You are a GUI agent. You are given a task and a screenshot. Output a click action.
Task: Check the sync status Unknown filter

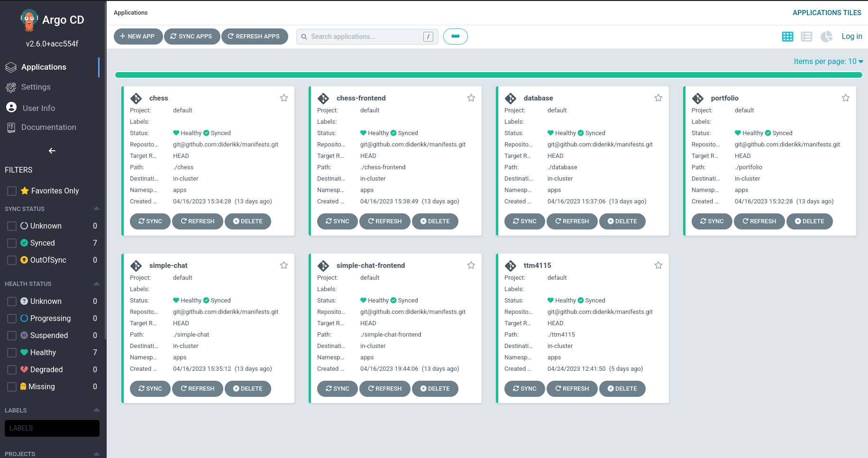(x=12, y=226)
